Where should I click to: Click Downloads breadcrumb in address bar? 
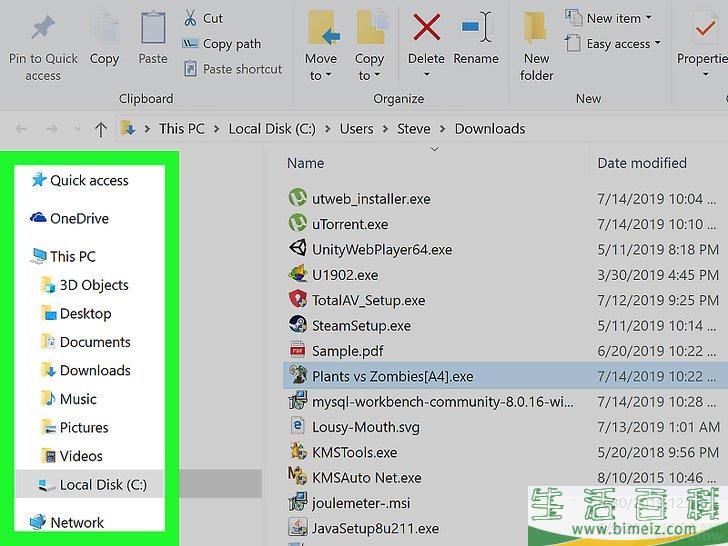[x=490, y=129]
